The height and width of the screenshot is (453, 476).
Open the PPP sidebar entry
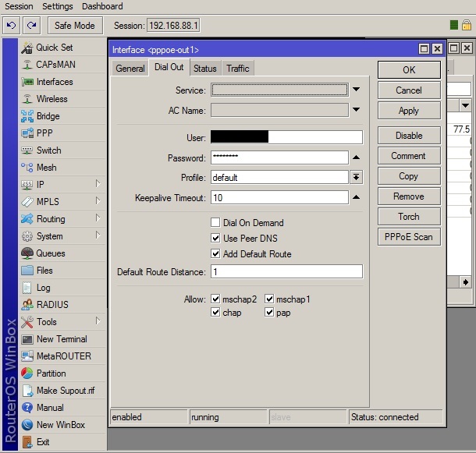(63, 133)
